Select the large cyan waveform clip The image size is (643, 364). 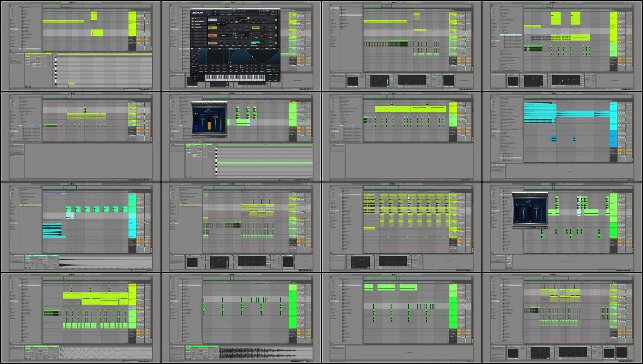[540, 113]
